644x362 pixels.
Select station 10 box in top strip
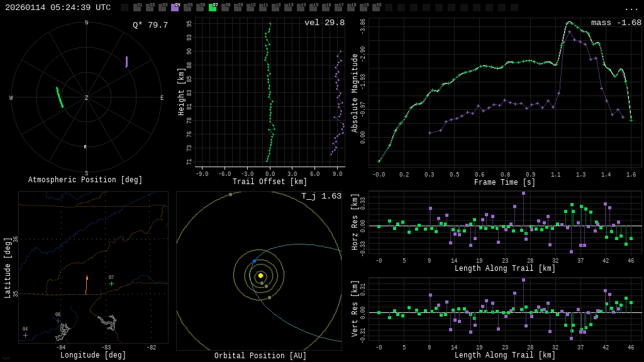click(250, 8)
